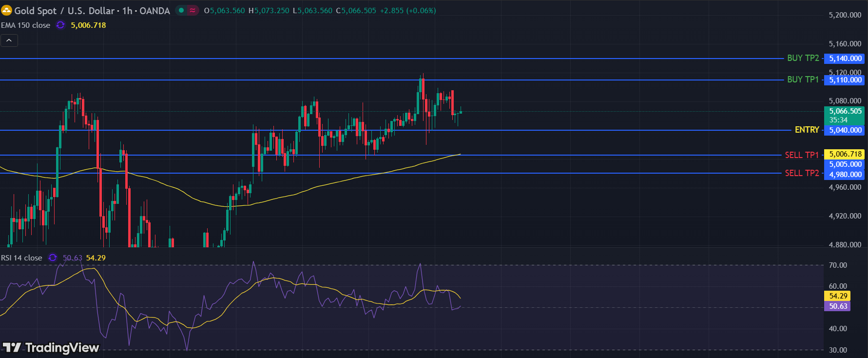
Task: Click the yellow 54.29 RSI axis tag
Action: point(838,296)
